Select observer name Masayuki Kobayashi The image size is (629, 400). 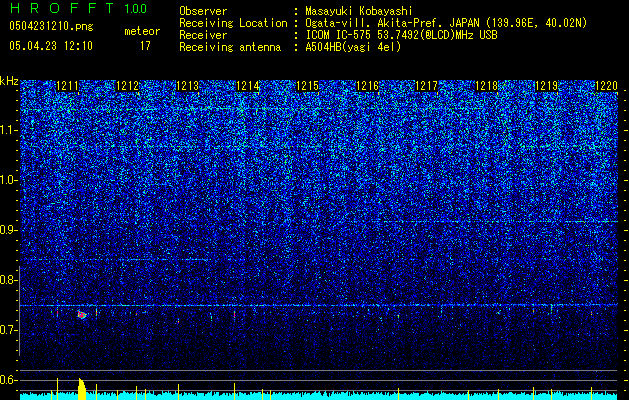click(x=359, y=11)
